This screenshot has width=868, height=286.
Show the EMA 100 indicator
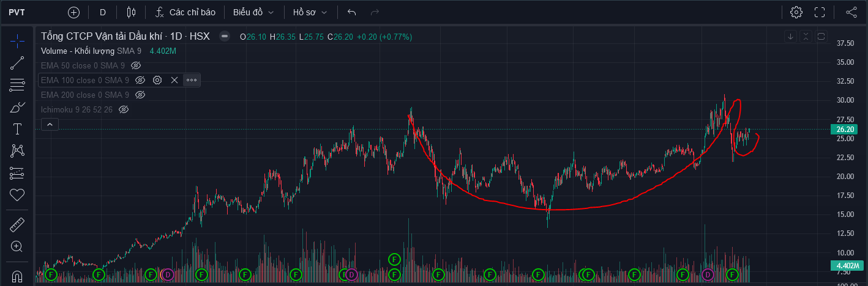pos(140,80)
